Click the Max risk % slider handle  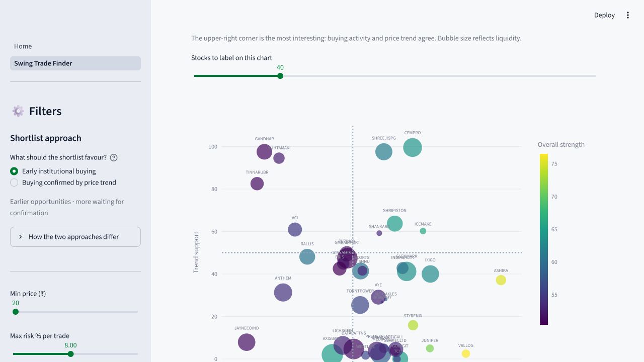pyautogui.click(x=70, y=354)
